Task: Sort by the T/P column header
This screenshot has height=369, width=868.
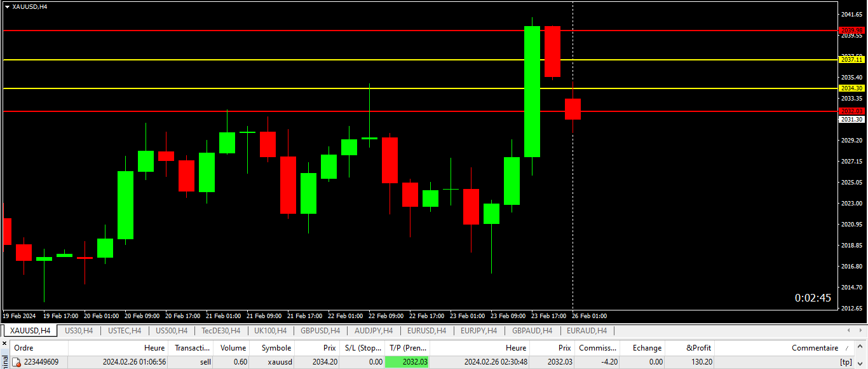Action: (x=408, y=348)
